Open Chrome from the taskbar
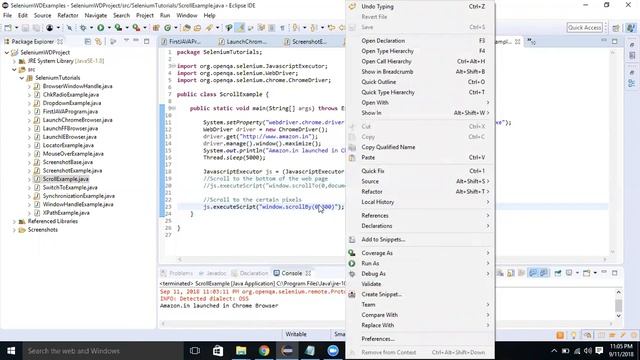This screenshot has width=640, height=360. coord(264,351)
